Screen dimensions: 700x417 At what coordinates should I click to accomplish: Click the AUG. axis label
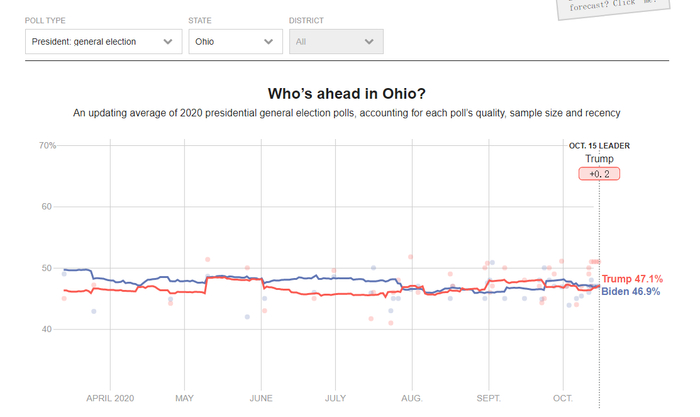[x=411, y=398]
